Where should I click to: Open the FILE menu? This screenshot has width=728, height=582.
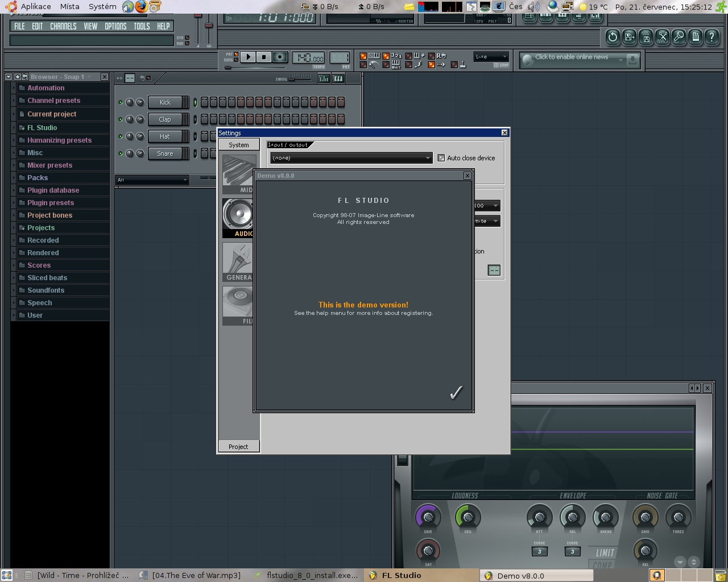[19, 26]
